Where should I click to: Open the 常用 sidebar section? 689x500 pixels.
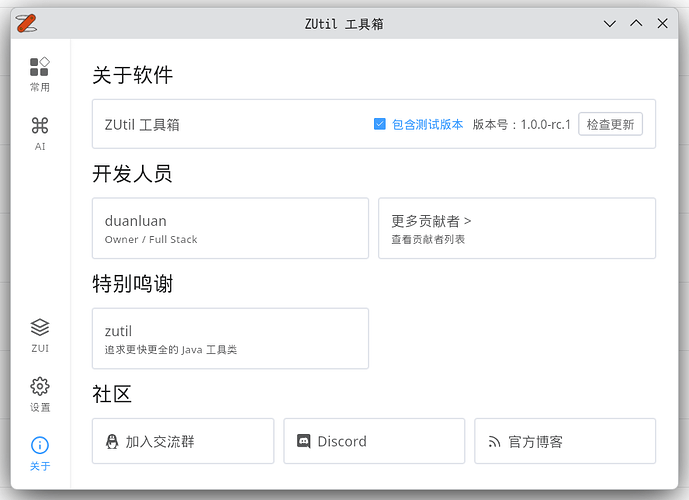[x=40, y=74]
